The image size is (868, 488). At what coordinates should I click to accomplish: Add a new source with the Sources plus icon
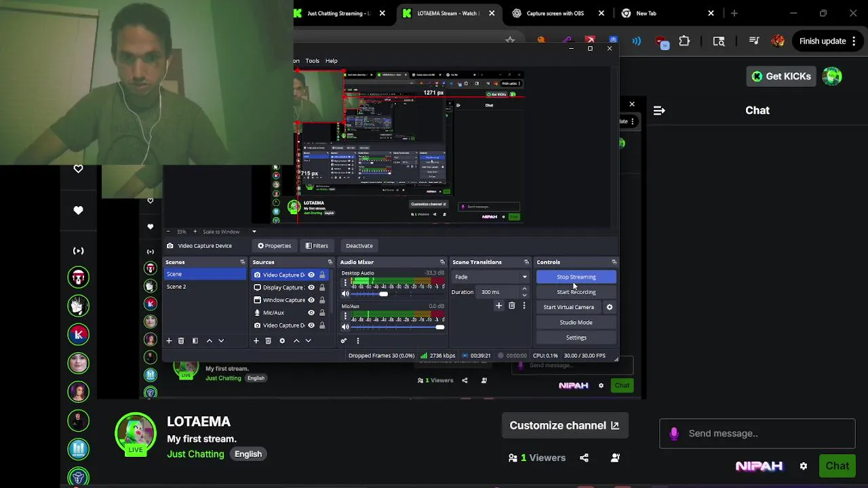pos(256,341)
